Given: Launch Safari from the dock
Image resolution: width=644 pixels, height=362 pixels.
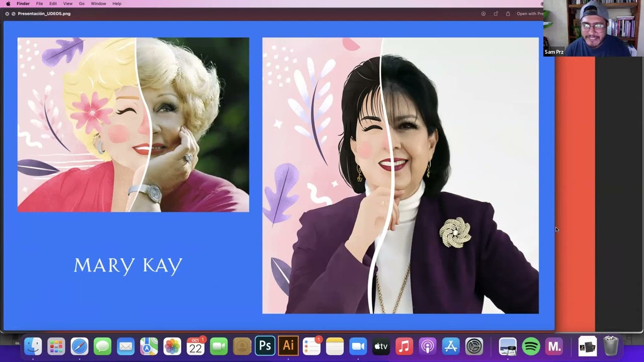Looking at the screenshot, I should coord(79,346).
